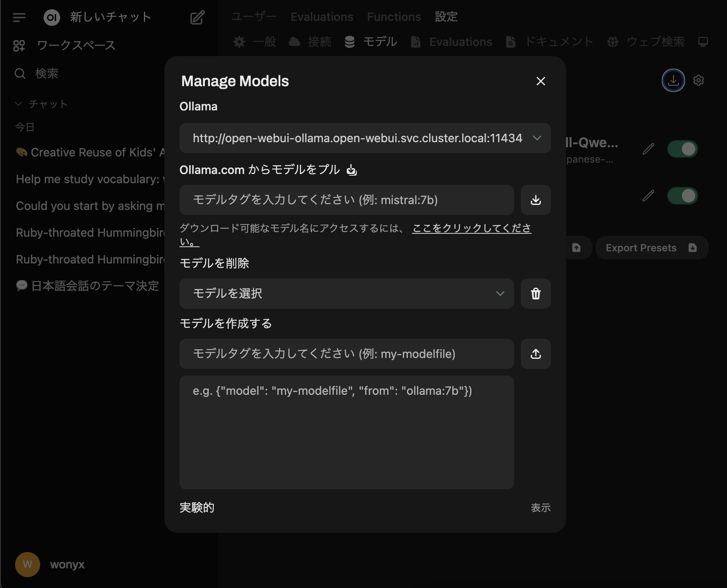Viewport: 727px width, 588px height.
Task: Switch to the top Evaluations admin tab
Action: coord(322,17)
